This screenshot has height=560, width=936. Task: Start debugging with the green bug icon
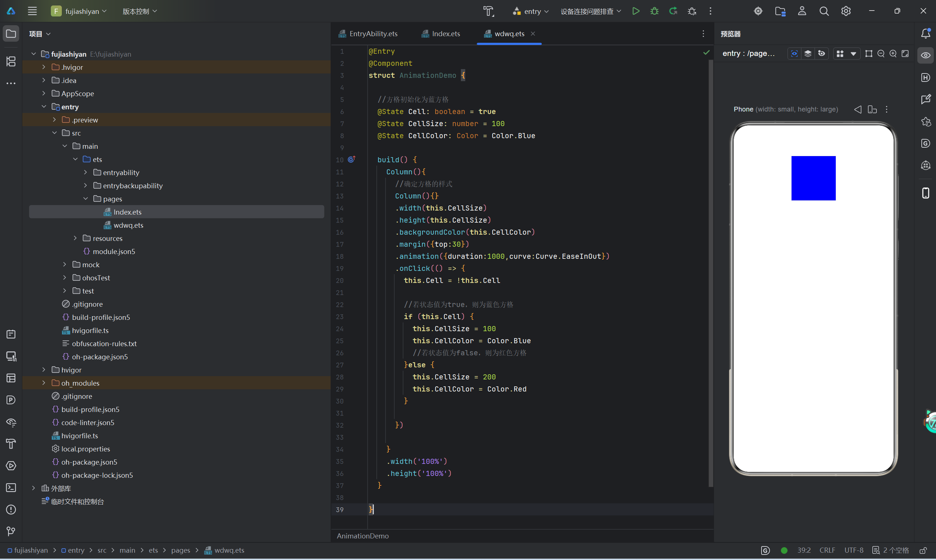pos(654,11)
